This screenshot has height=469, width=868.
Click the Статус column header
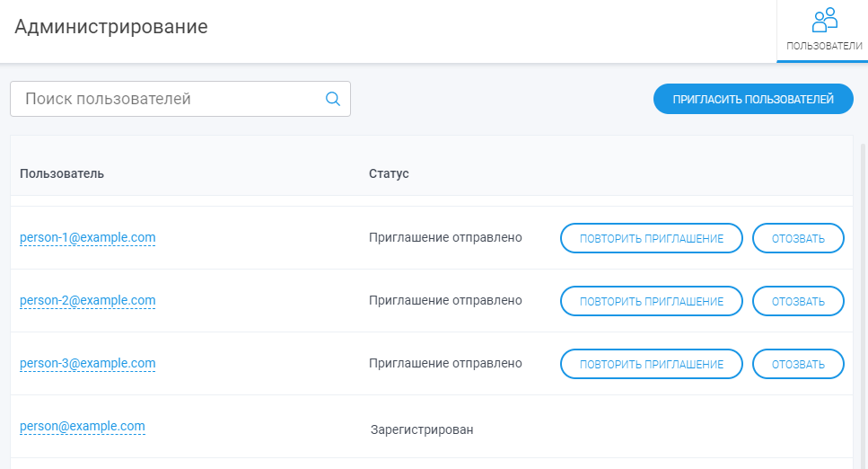[389, 173]
